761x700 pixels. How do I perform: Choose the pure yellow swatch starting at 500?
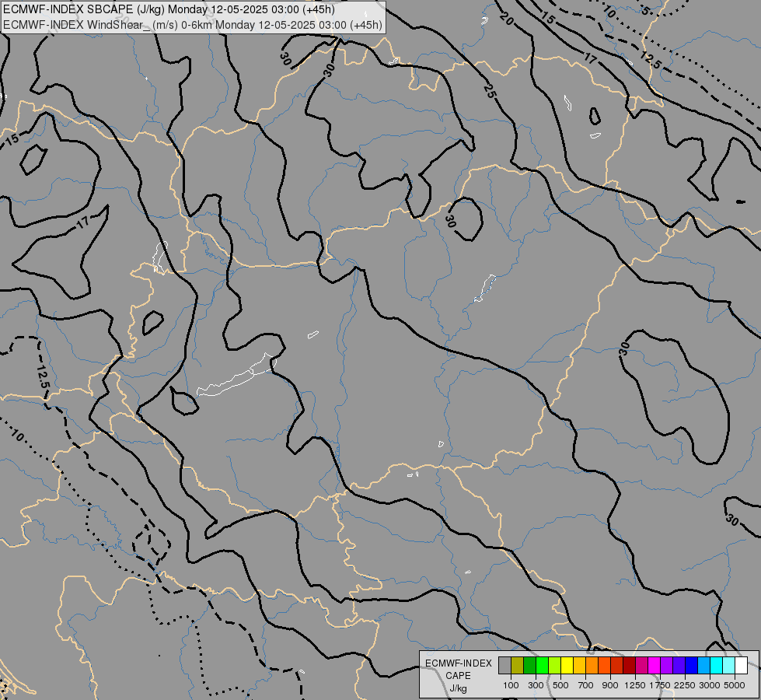click(567, 665)
